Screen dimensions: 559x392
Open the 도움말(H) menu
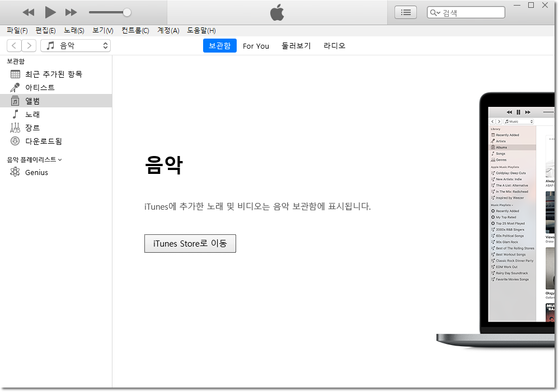tap(201, 31)
